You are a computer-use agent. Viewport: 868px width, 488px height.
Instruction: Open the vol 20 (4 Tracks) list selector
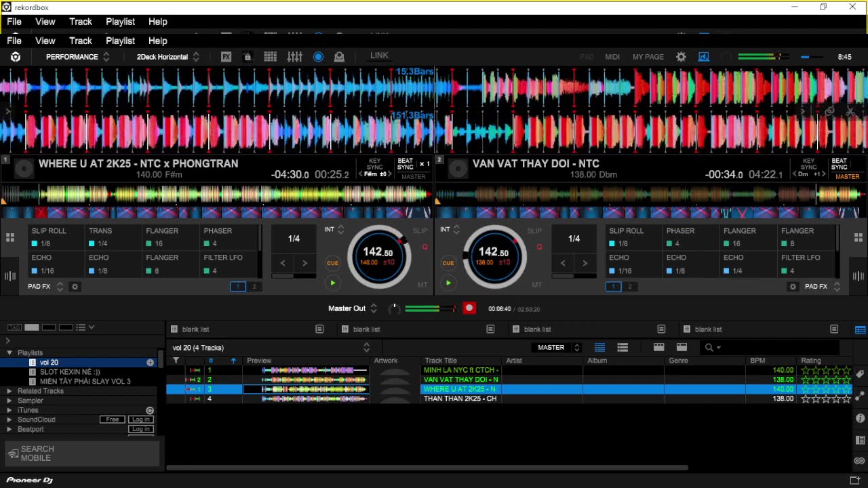[x=271, y=348]
